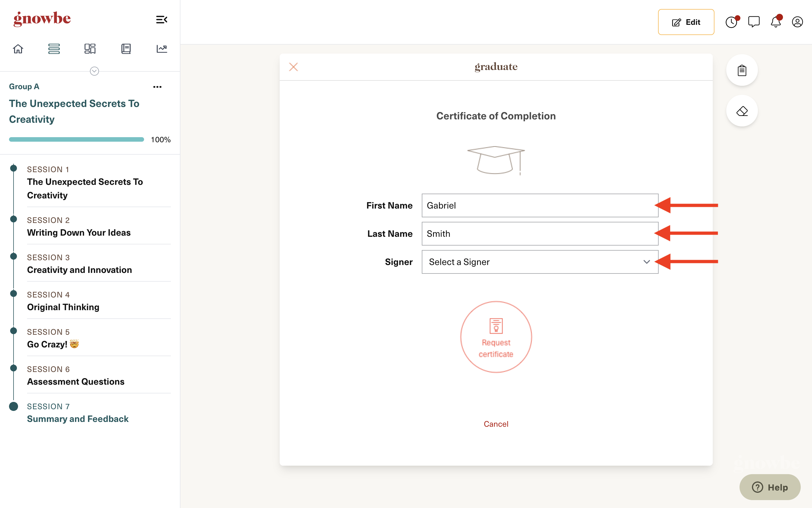Click the Certificate of Completion heading

(x=496, y=116)
